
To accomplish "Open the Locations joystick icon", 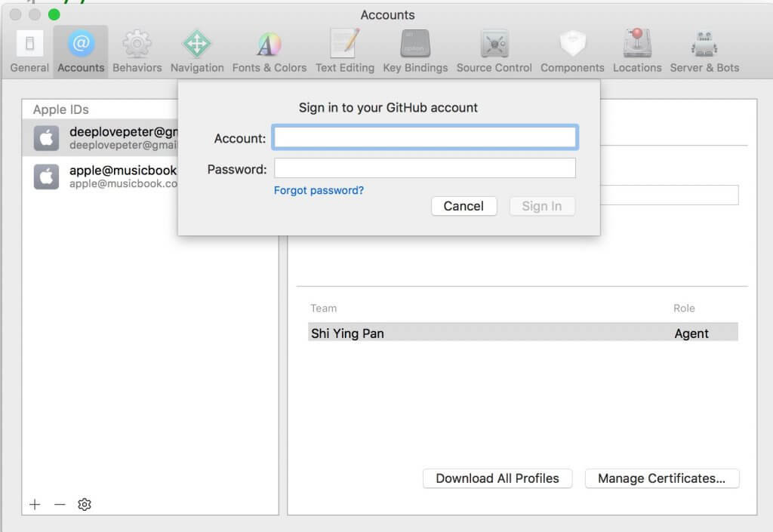I will pos(637,43).
